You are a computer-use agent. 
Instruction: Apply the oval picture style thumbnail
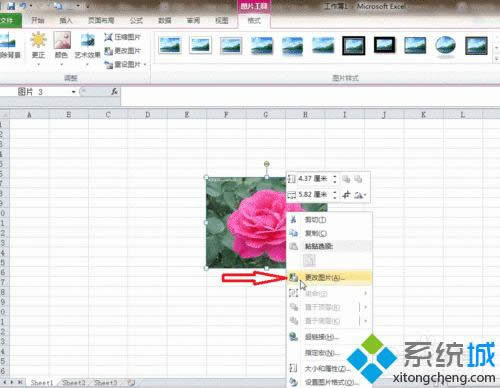tap(446, 45)
